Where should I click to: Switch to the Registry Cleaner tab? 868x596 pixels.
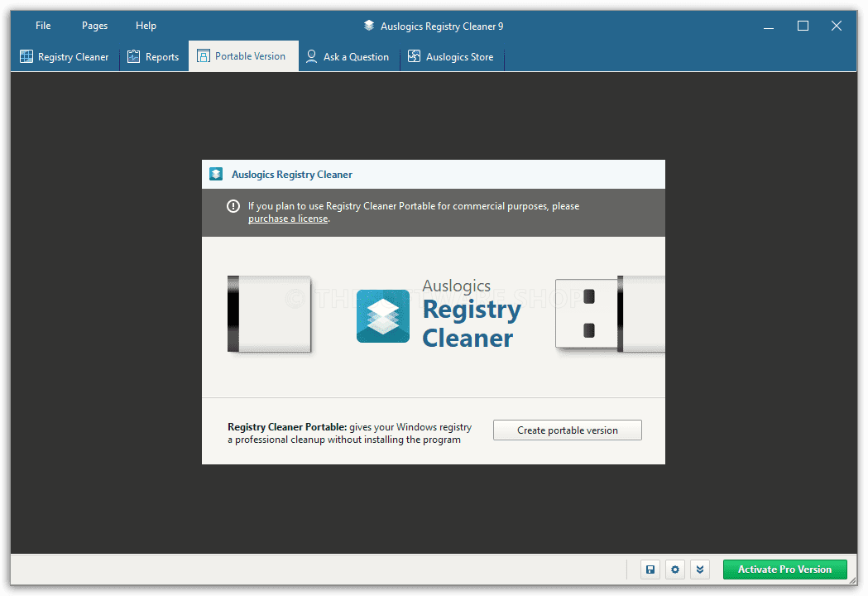(x=65, y=56)
